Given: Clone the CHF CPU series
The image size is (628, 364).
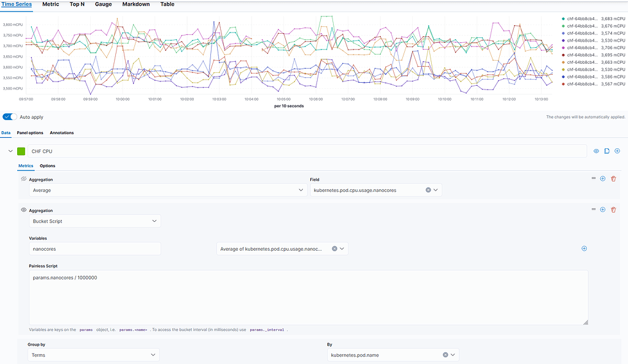Looking at the screenshot, I should [x=607, y=151].
